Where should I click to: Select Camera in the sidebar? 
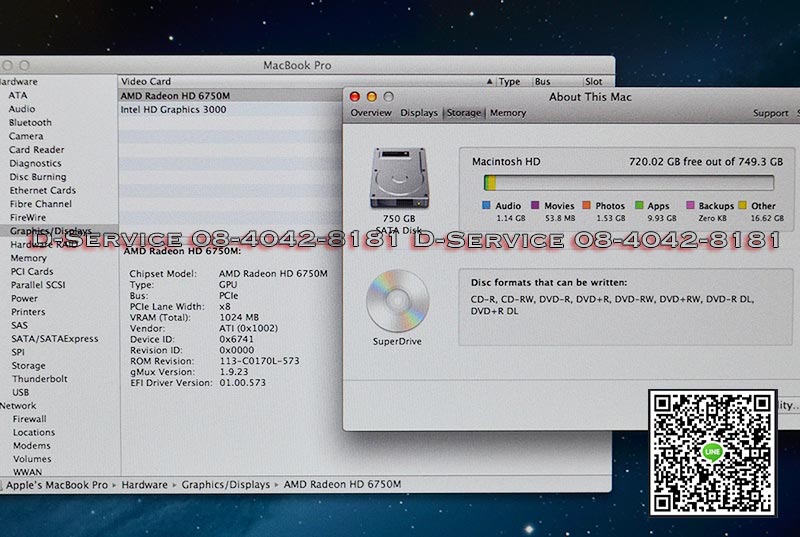tap(26, 136)
